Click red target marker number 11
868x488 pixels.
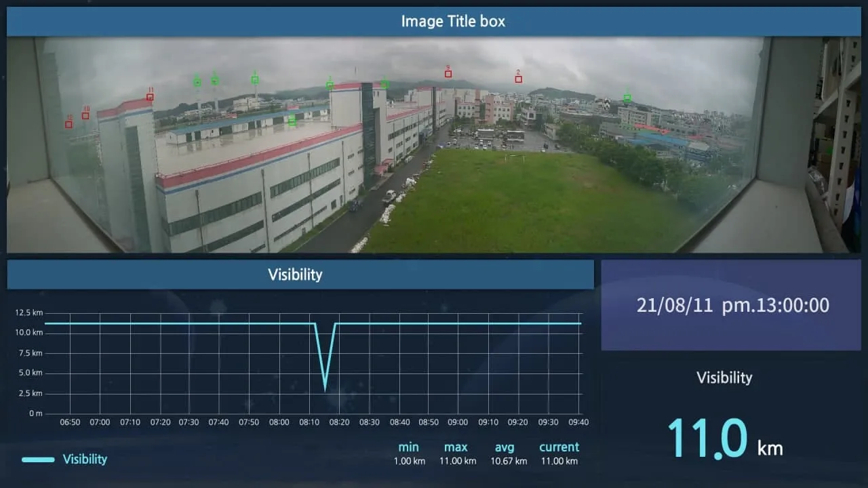click(150, 97)
